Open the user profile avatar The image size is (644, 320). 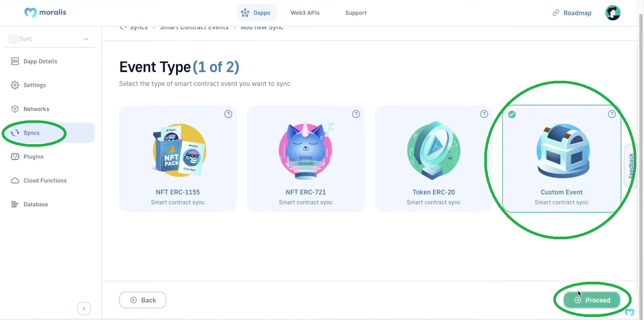[x=613, y=13]
